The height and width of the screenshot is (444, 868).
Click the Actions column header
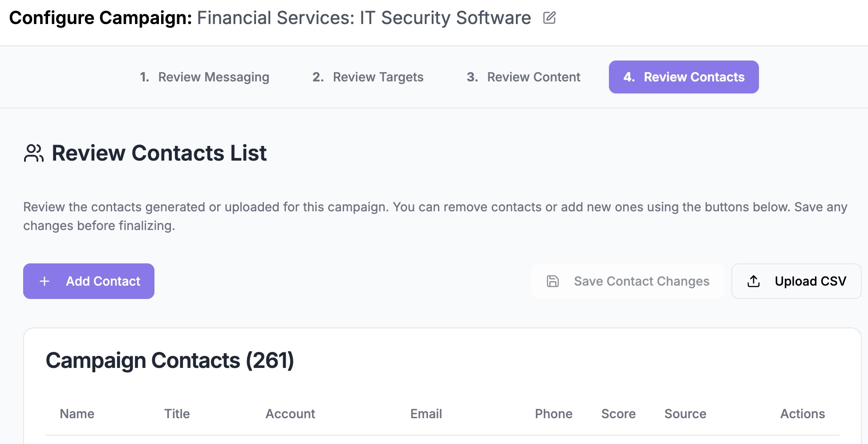coord(802,414)
